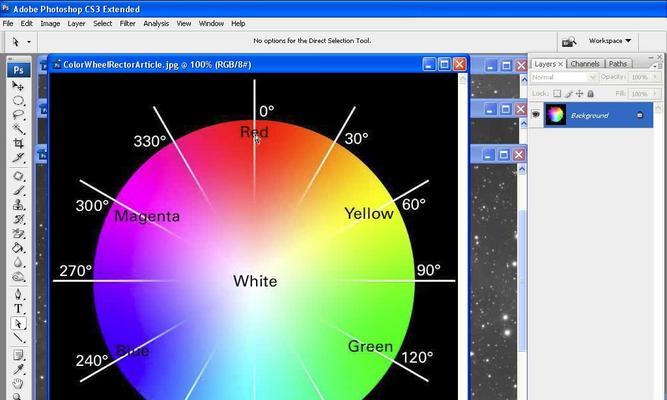Toggle lock transparent pixels in Layers panel
This screenshot has width=667, height=400.
click(557, 94)
